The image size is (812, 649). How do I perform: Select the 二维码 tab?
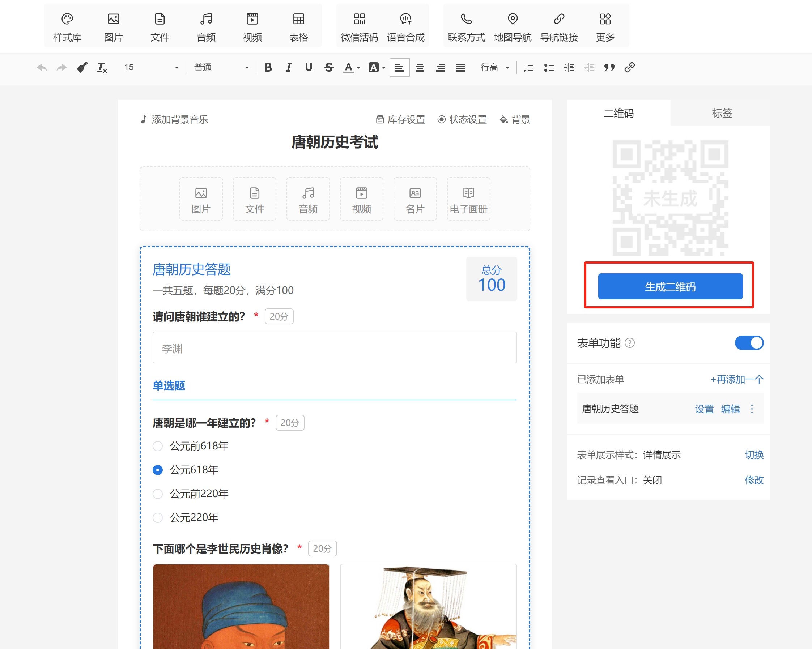click(x=618, y=113)
